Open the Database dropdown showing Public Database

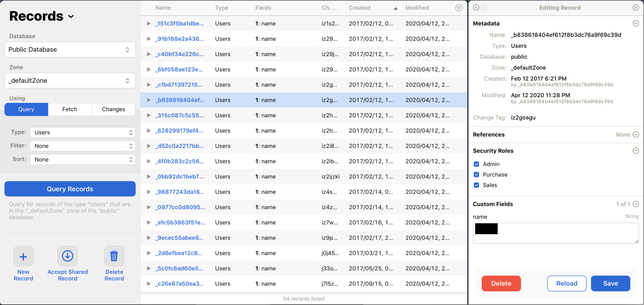coord(70,49)
